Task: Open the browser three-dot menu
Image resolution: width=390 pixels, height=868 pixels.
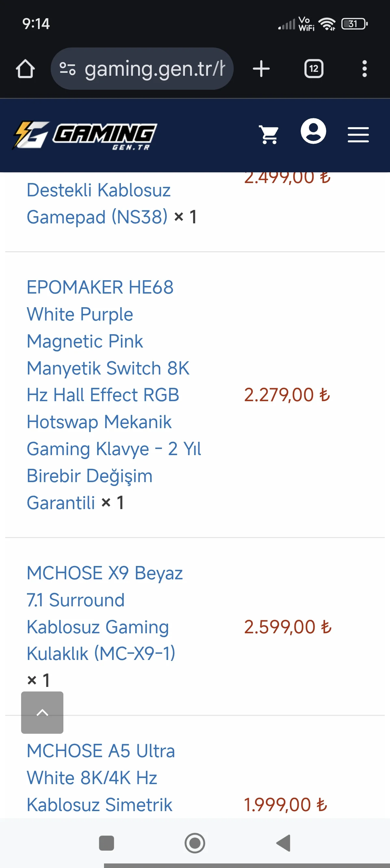Action: (364, 69)
